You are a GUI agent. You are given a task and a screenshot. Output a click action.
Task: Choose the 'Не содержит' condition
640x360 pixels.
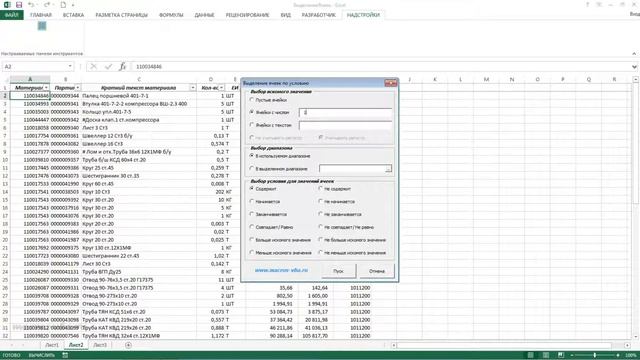320,188
